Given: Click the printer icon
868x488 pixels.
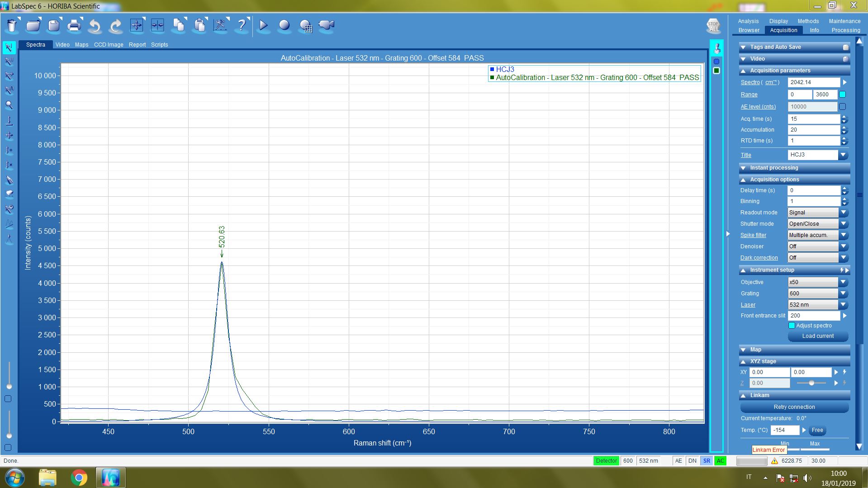Looking at the screenshot, I should 74,26.
